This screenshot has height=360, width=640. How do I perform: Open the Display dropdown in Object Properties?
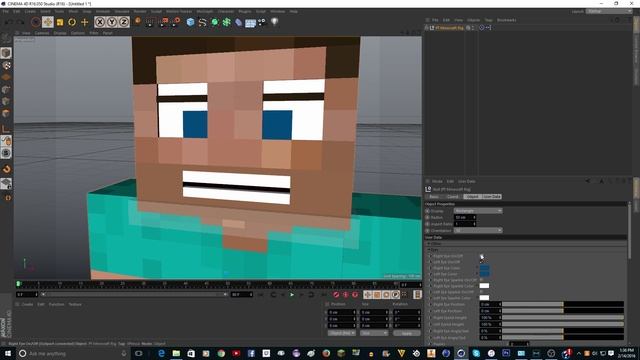pyautogui.click(x=478, y=211)
